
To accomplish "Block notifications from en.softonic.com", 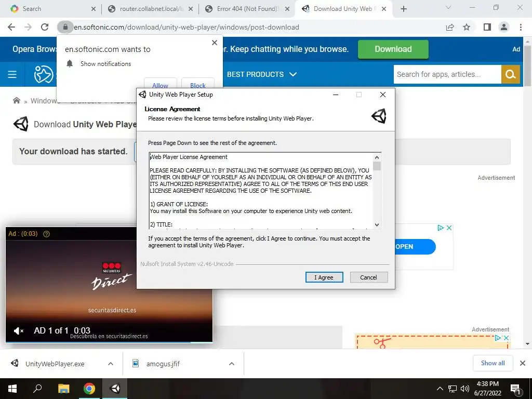I will (x=198, y=85).
